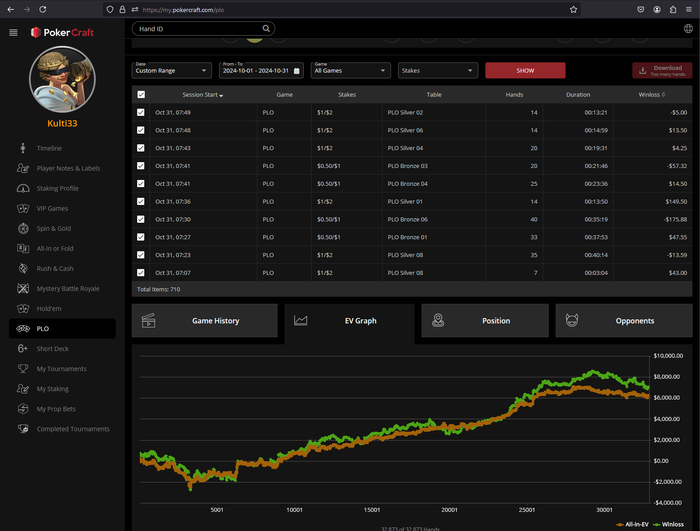The height and width of the screenshot is (531, 700).
Task: Uncheck the Oct 31, 07:49 session
Action: (141, 112)
